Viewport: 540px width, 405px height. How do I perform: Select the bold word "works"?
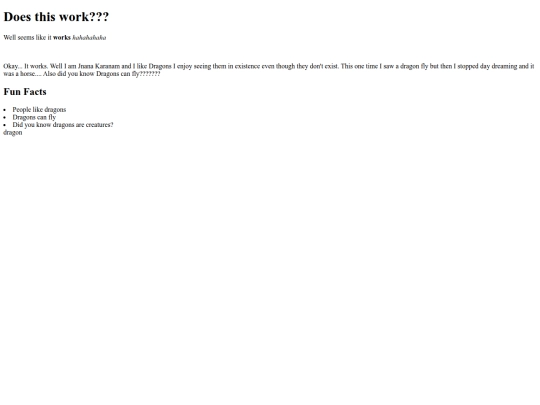pos(62,38)
